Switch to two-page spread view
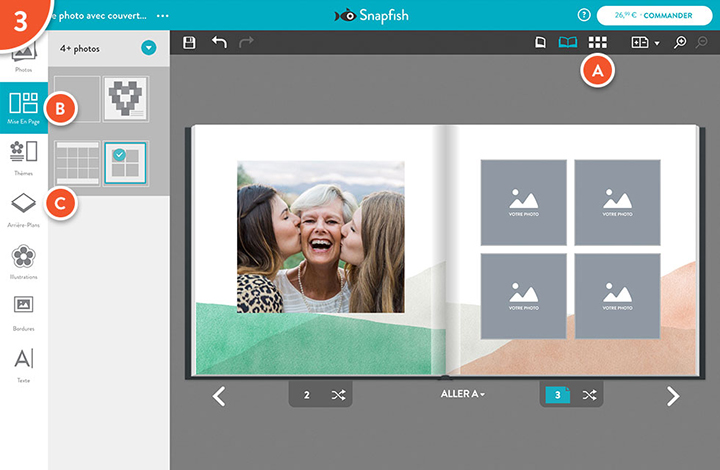The height and width of the screenshot is (470, 720). coord(568,43)
